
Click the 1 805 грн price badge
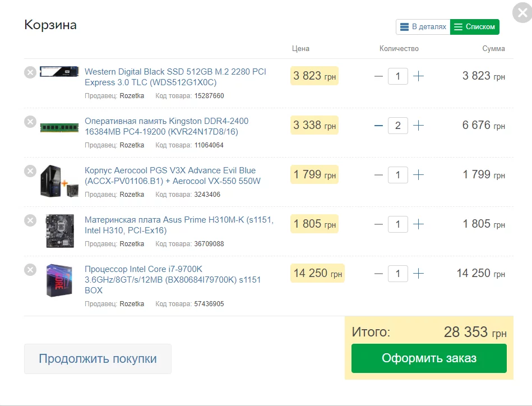[314, 224]
